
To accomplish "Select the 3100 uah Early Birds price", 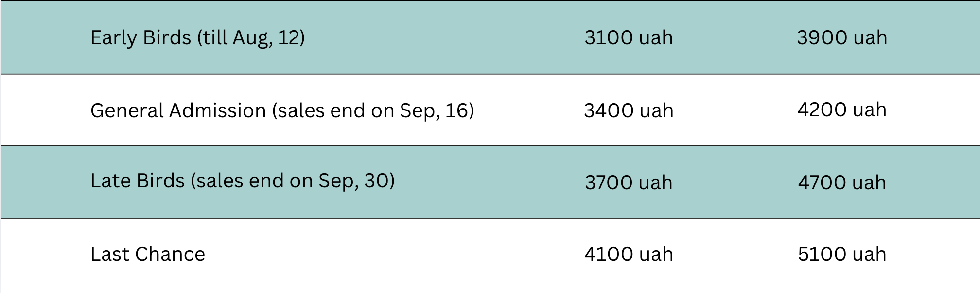I will tap(629, 38).
